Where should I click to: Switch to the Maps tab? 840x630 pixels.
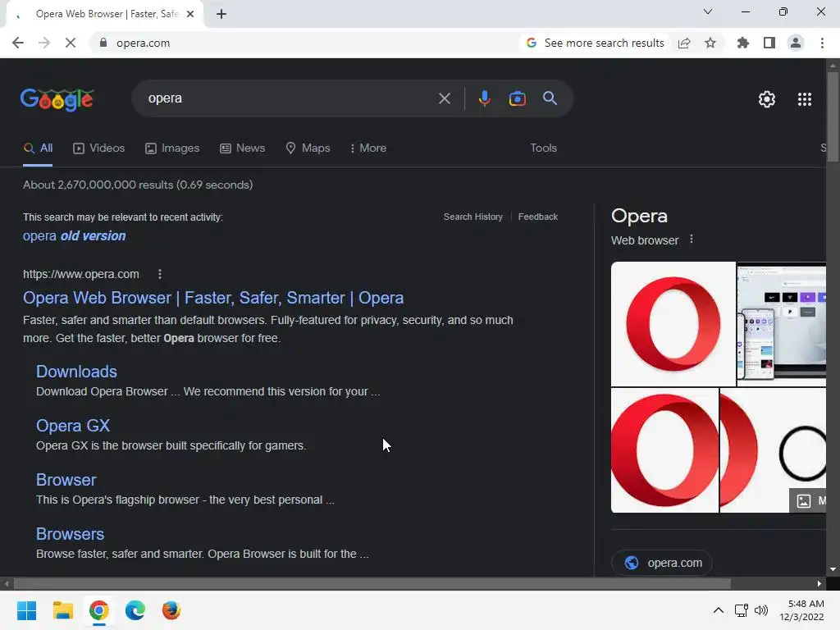pos(308,148)
